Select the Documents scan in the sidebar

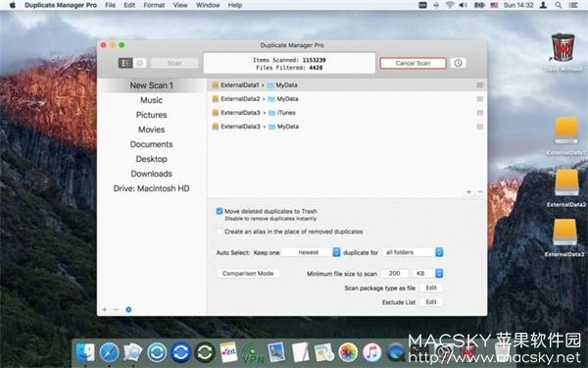click(x=152, y=144)
